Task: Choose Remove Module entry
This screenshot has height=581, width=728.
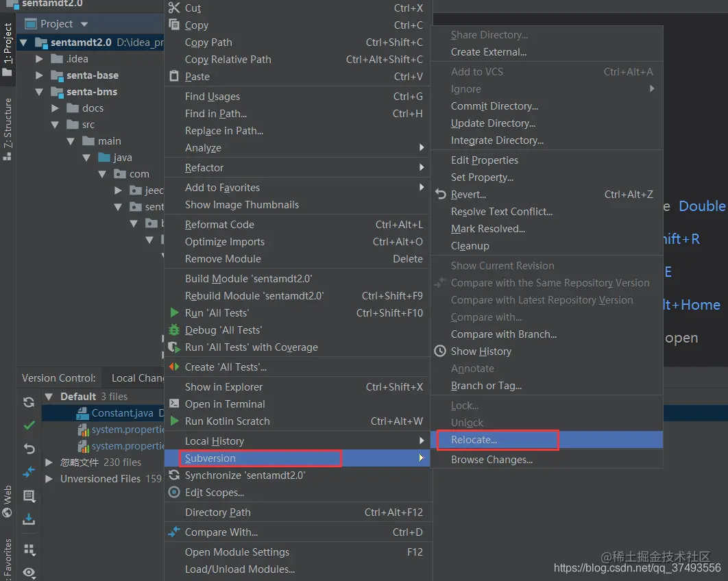Action: coord(298,258)
